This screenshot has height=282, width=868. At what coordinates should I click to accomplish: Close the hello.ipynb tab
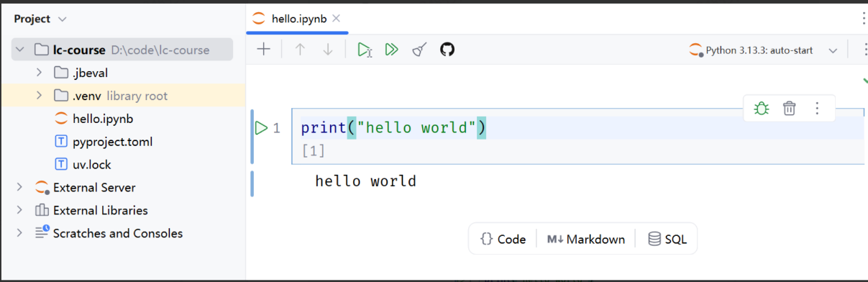(336, 19)
